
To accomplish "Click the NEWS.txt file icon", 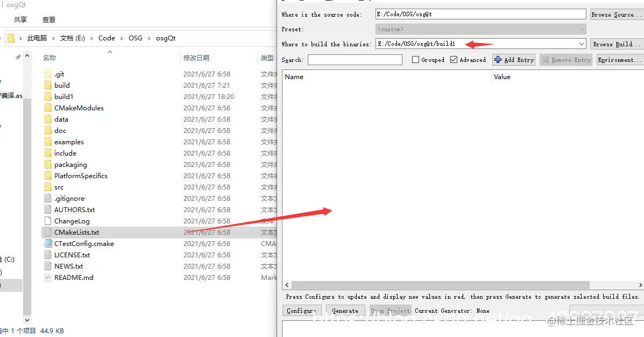I will [x=48, y=266].
